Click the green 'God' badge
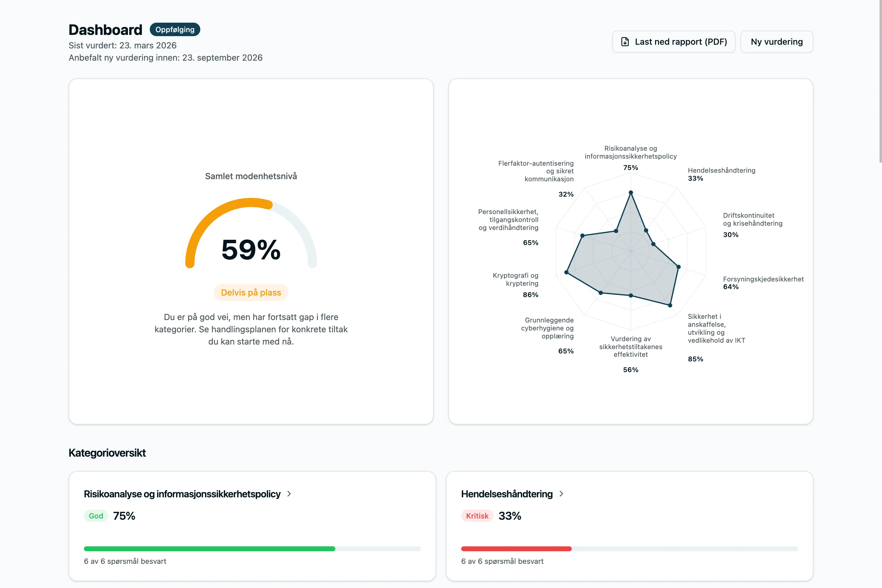This screenshot has width=882, height=588. pos(96,516)
